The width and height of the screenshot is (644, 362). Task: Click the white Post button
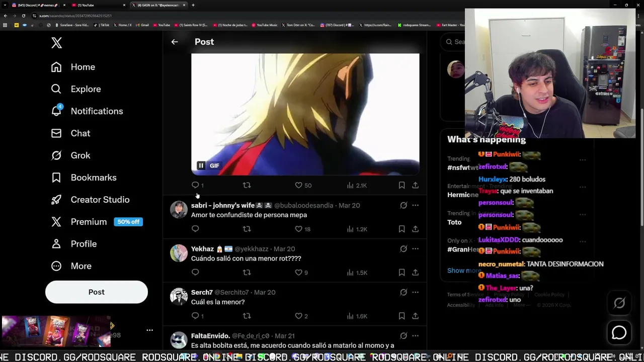click(x=97, y=292)
